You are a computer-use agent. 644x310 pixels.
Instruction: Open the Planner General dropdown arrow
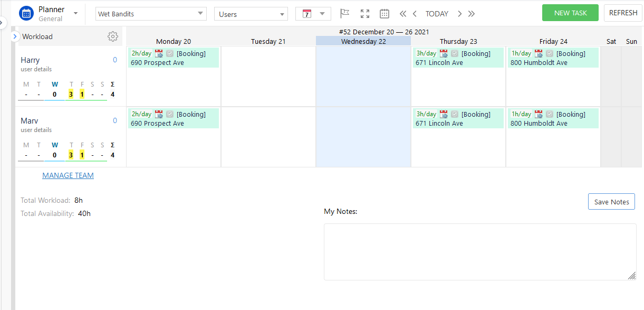[x=76, y=13]
